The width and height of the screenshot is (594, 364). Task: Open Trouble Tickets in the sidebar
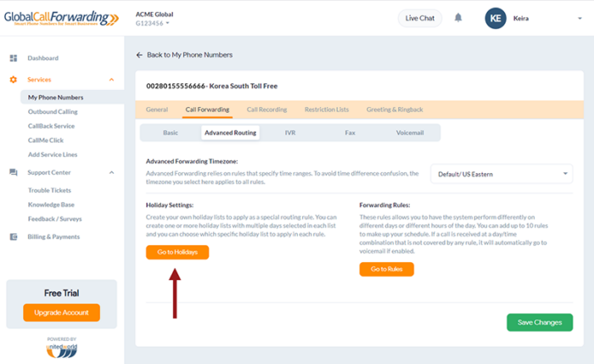[49, 191]
